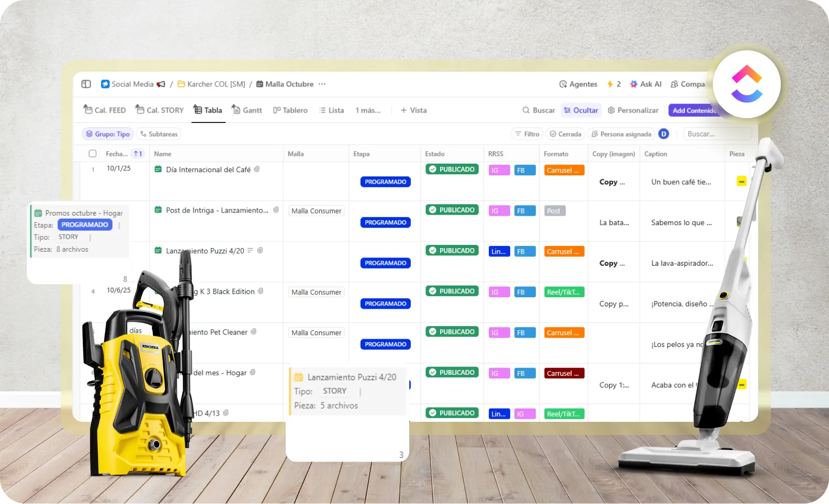829x504 pixels.
Task: Click the orange Carrusel tag in first row
Action: pyautogui.click(x=564, y=171)
